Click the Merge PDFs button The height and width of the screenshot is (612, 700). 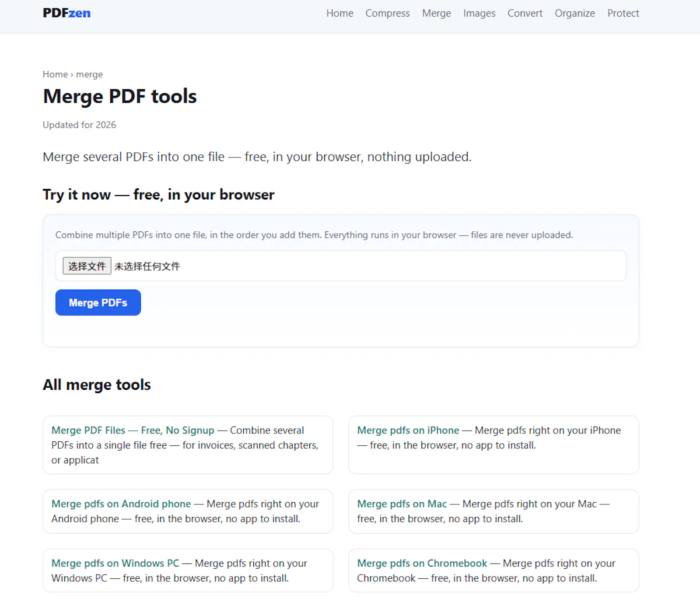(x=98, y=302)
